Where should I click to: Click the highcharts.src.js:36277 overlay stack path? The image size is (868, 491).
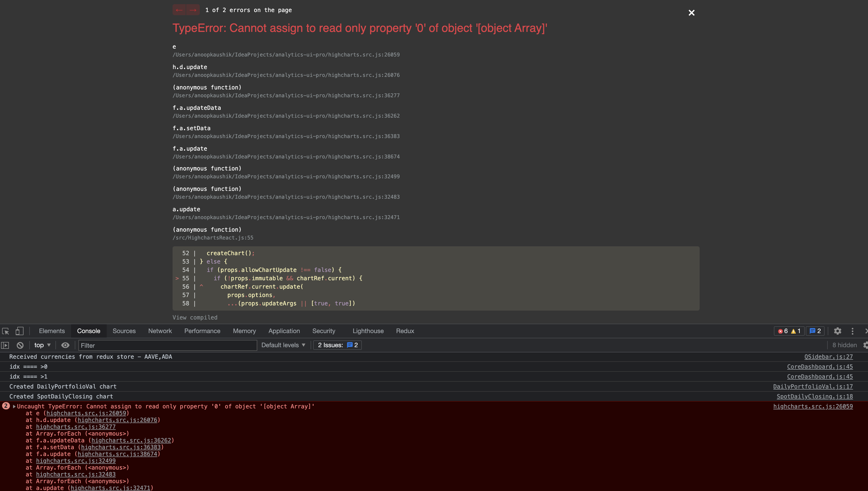pos(286,95)
